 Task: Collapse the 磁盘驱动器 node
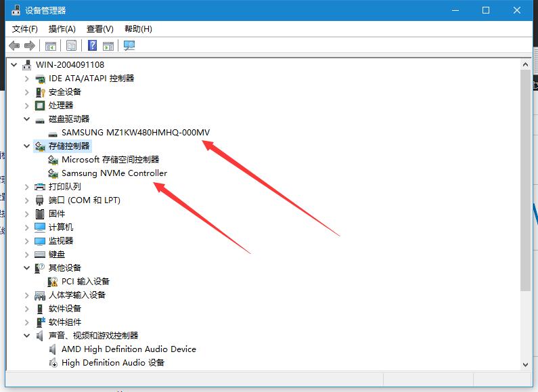coord(27,118)
